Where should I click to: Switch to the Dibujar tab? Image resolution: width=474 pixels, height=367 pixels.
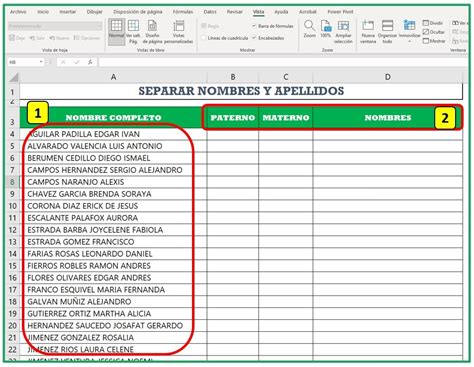95,12
